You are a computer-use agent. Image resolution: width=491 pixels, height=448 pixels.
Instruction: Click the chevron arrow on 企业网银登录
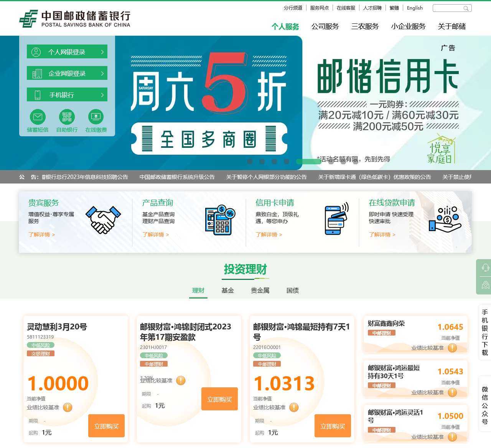[102, 73]
